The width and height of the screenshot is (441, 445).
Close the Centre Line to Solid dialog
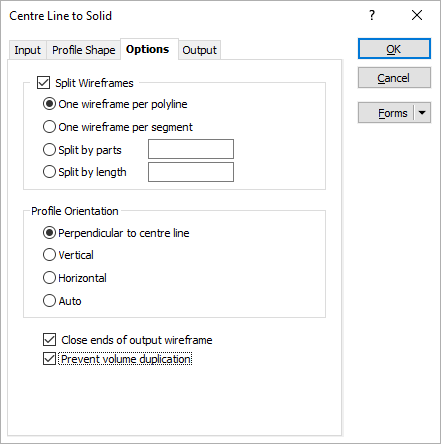tap(417, 15)
